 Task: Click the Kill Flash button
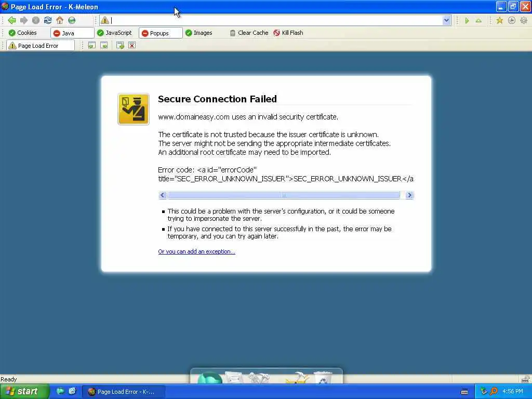tap(288, 33)
